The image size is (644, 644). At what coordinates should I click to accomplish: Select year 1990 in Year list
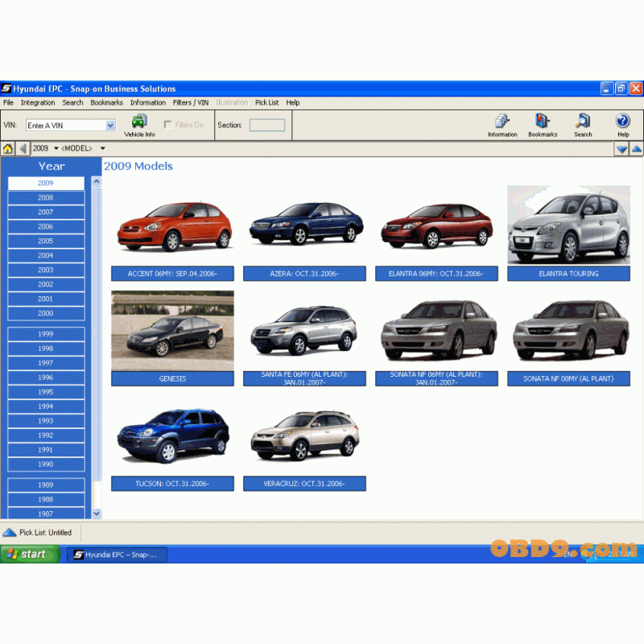coord(46,464)
